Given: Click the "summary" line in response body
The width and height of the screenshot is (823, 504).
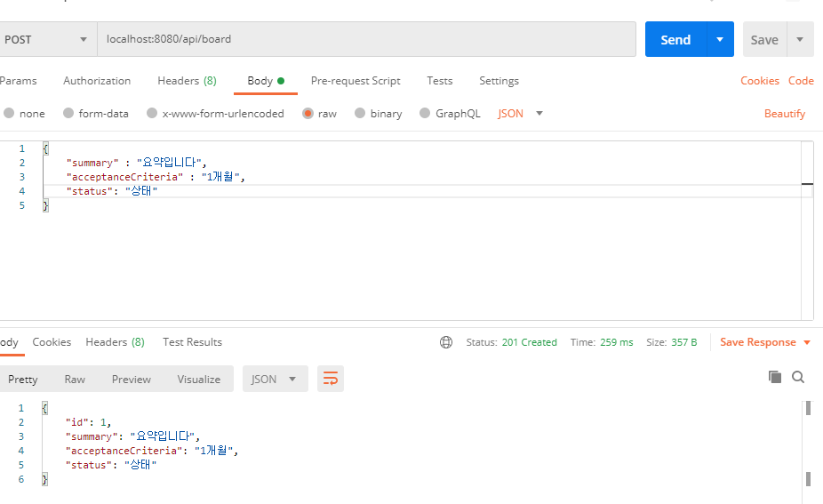Looking at the screenshot, I should [x=132, y=436].
